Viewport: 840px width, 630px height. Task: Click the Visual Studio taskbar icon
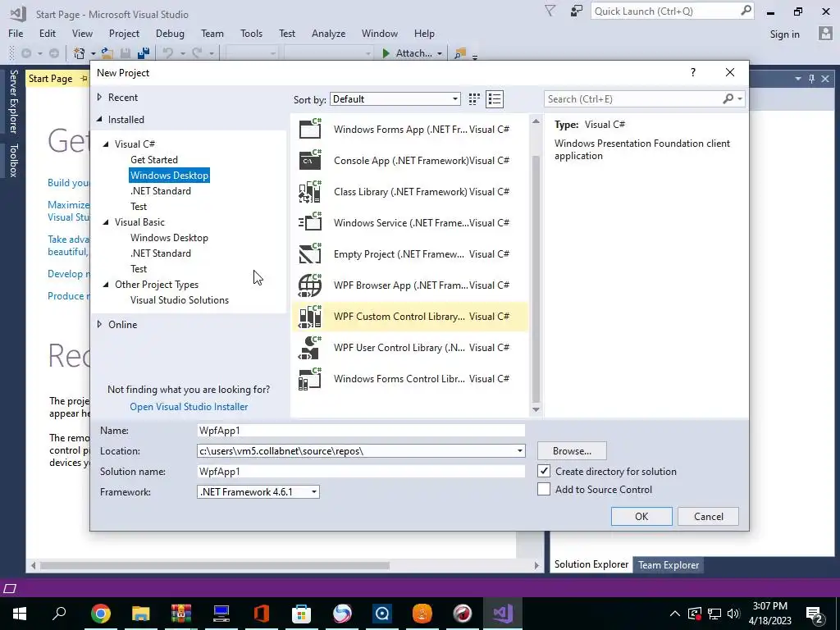(503, 614)
